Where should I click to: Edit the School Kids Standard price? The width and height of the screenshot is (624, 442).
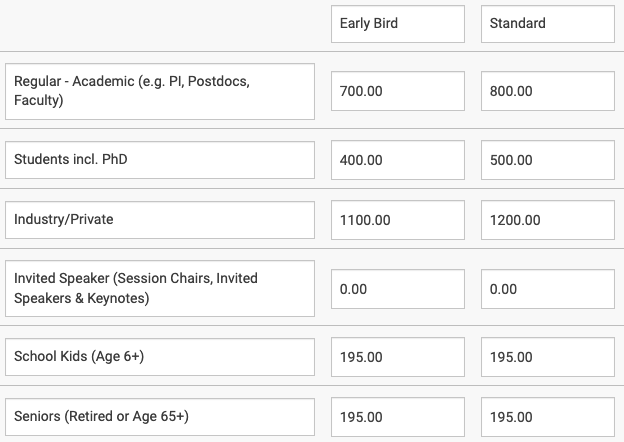coord(548,357)
